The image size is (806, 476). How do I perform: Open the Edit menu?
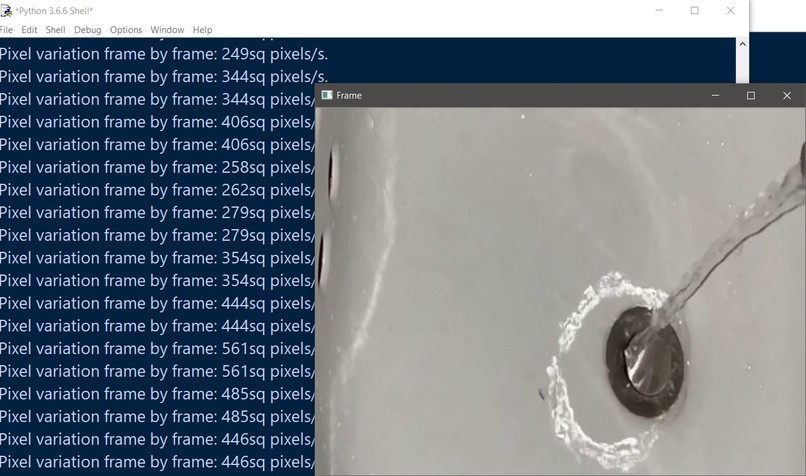coord(29,30)
